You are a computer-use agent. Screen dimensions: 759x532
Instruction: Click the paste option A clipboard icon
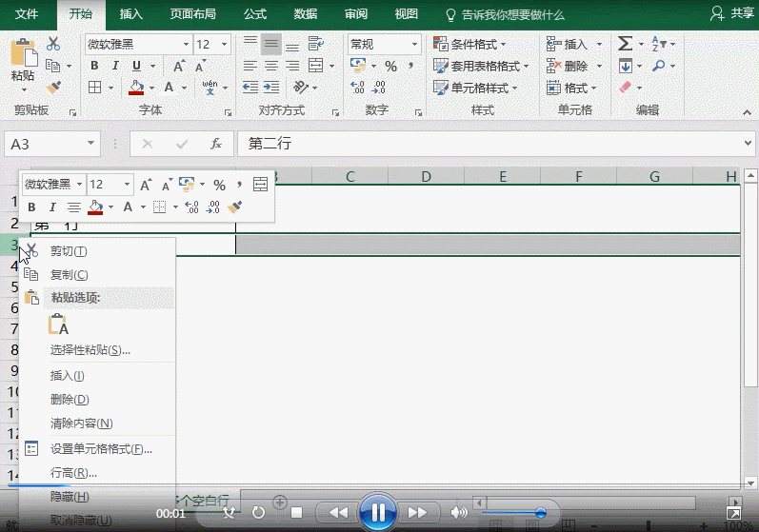(x=59, y=325)
